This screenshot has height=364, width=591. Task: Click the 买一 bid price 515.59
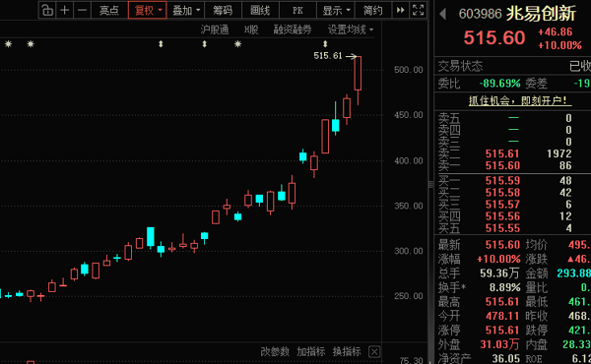pyautogui.click(x=502, y=181)
